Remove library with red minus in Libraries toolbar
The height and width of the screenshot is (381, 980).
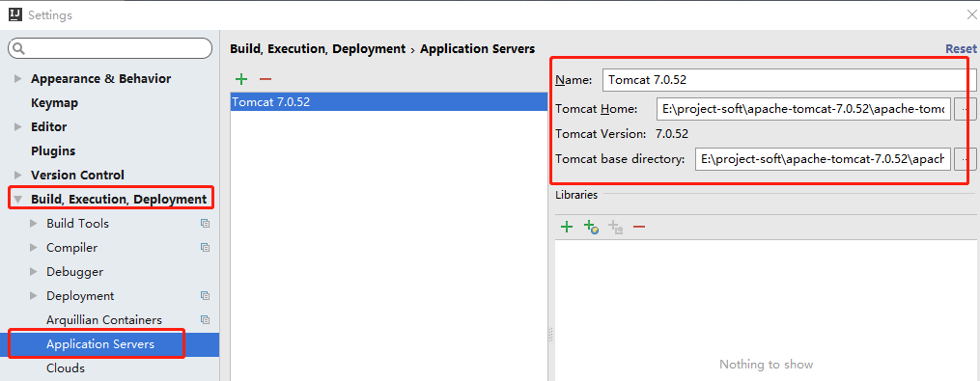coord(639,227)
